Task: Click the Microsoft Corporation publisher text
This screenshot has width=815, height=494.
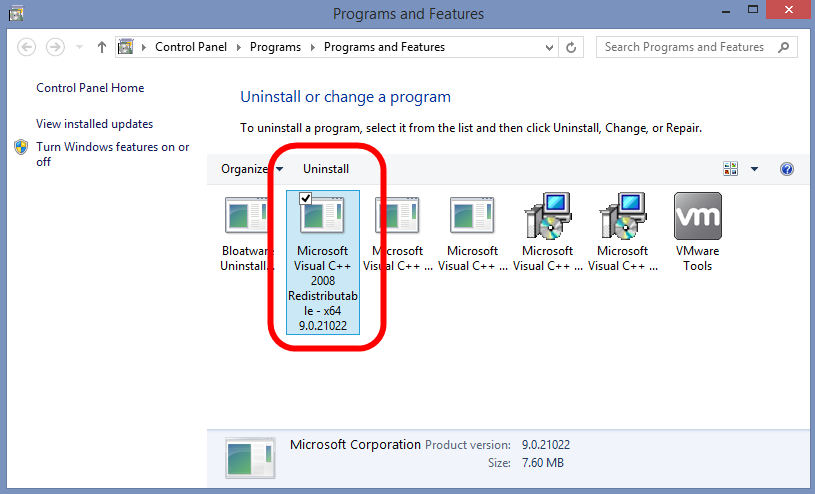Action: coord(355,445)
